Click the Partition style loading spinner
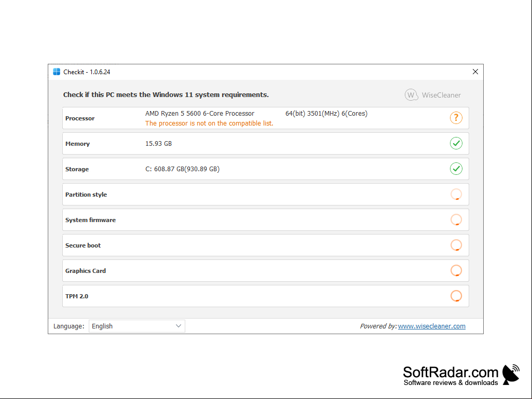Image resolution: width=532 pixels, height=399 pixels. [456, 195]
